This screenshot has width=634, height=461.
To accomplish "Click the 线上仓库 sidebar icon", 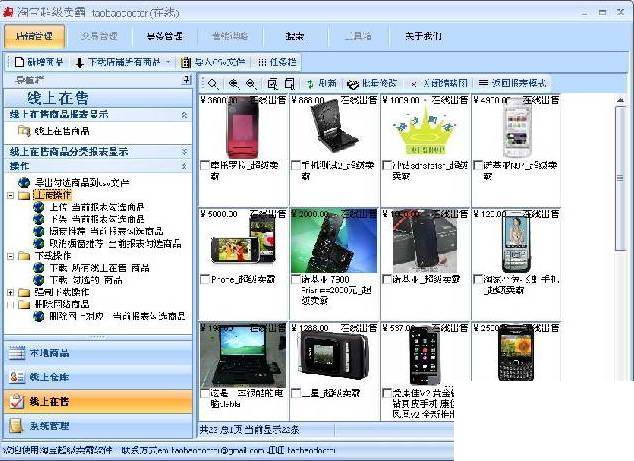I will (17, 377).
